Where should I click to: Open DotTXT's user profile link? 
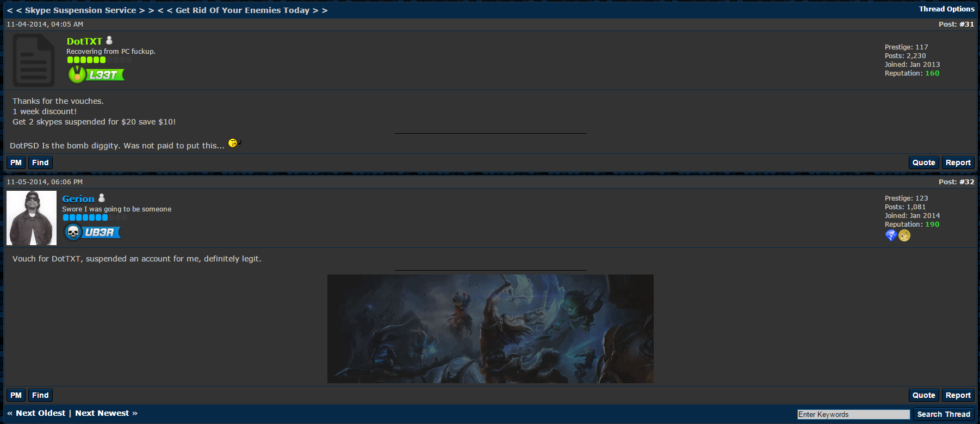pos(84,41)
